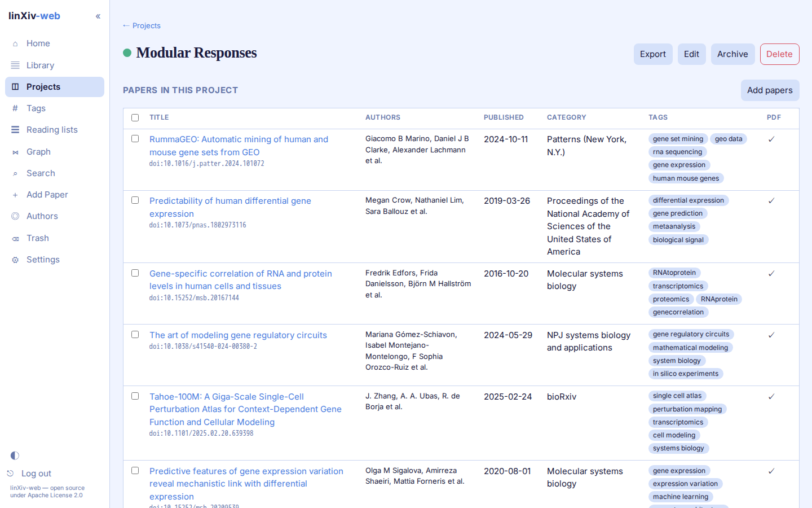Click the Graph icon in sidebar

pyautogui.click(x=15, y=152)
